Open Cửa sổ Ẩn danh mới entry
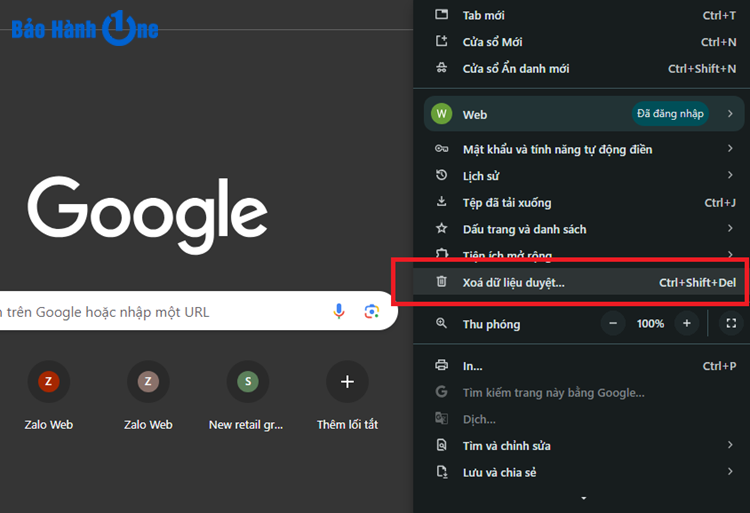The width and height of the screenshot is (750, 513). tap(581, 69)
